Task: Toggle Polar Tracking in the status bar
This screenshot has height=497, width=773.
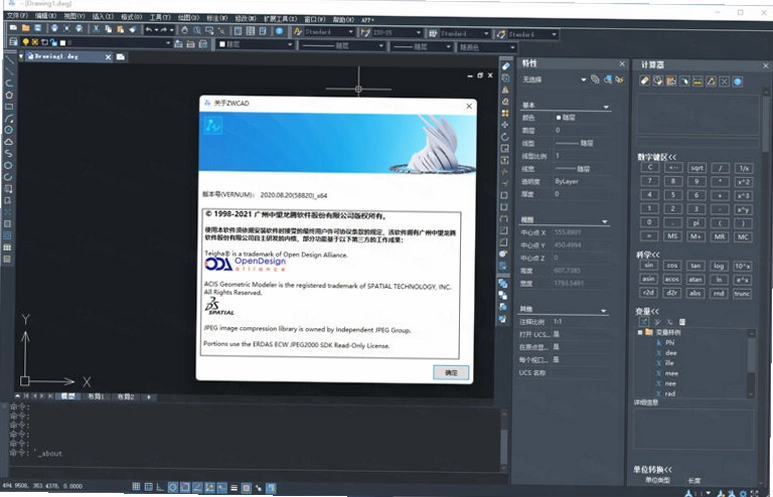Action: (x=173, y=487)
